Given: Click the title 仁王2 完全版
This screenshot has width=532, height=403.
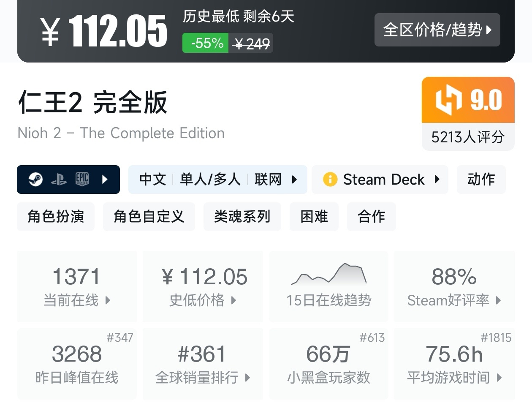Looking at the screenshot, I should (92, 102).
